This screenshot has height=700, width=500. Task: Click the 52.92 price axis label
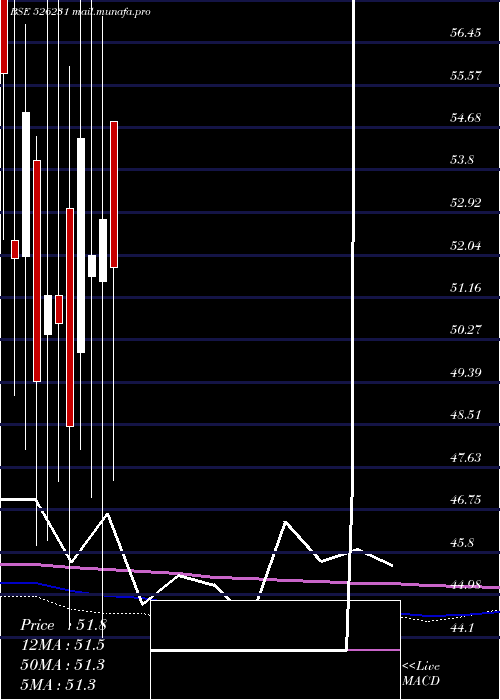coord(466,203)
